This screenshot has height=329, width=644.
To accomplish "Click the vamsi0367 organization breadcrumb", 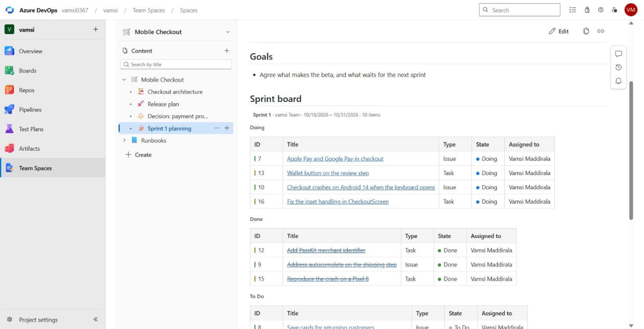I will tap(75, 10).
